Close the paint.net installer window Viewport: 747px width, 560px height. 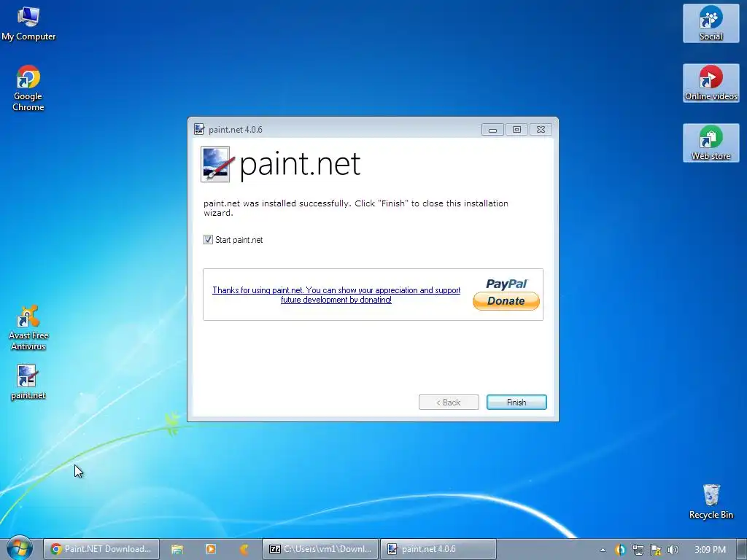541,130
